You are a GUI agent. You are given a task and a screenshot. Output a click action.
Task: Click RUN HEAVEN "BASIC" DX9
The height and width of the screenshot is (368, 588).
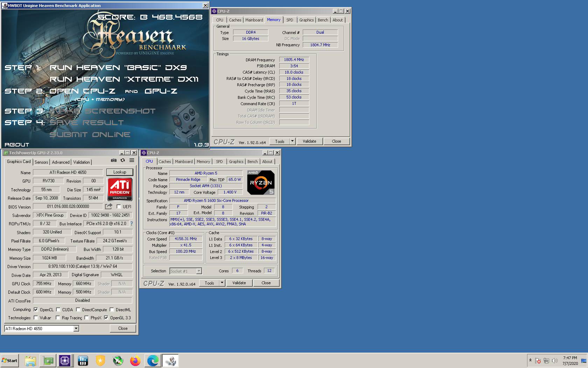tap(118, 68)
